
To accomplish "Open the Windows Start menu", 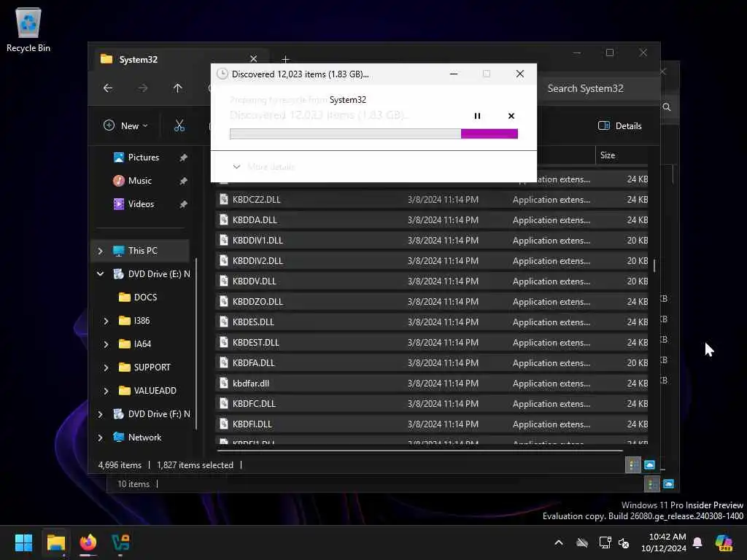I will pos(23,542).
